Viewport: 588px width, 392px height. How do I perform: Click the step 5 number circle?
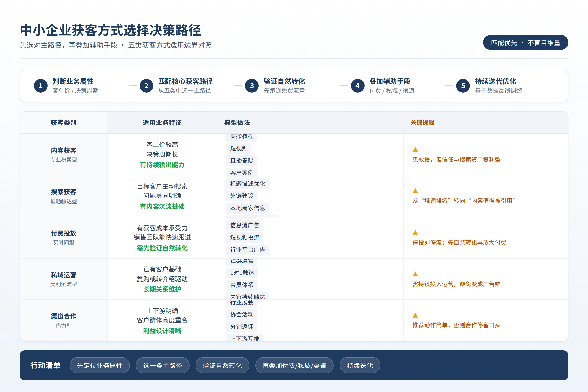[x=463, y=86]
